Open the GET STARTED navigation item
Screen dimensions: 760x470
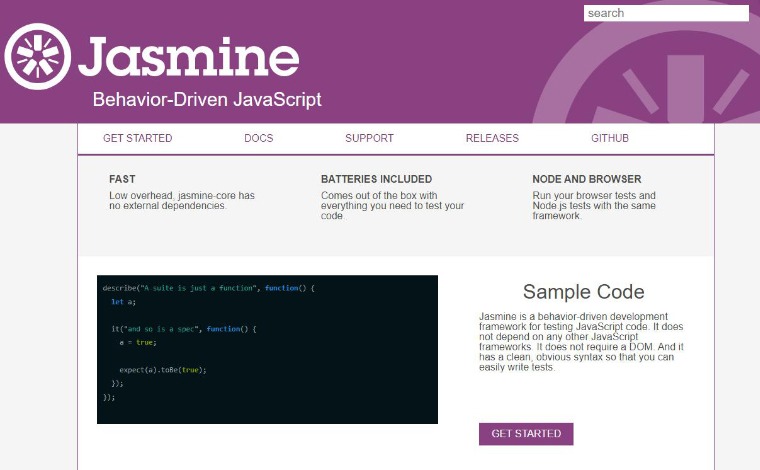pyautogui.click(x=138, y=138)
